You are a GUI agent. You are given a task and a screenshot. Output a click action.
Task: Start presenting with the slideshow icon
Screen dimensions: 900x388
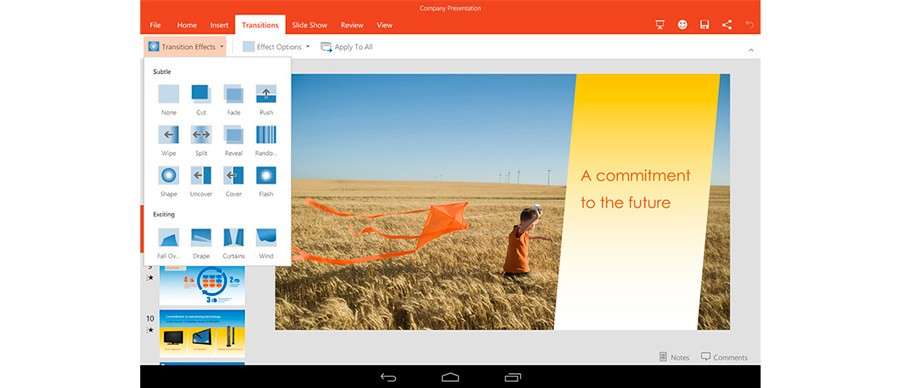click(x=660, y=25)
